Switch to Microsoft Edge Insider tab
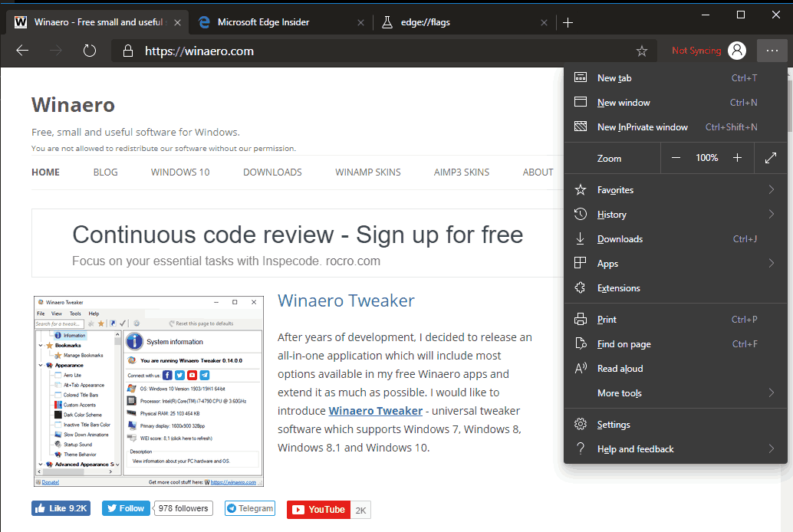 click(x=281, y=22)
